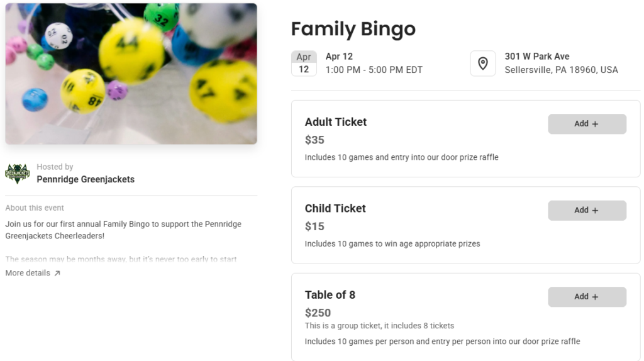Click the Family Bingo event title

(353, 29)
